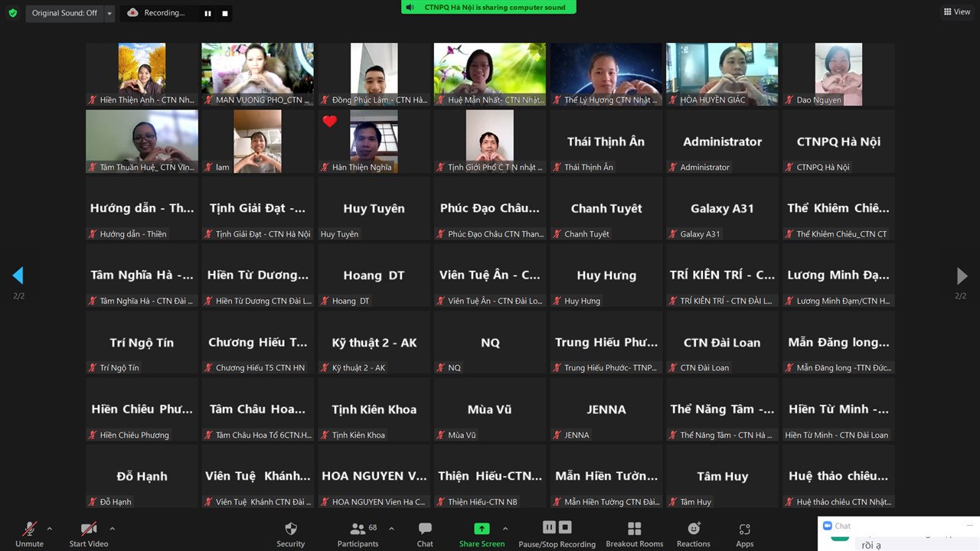Click muted mic icon on Đỗ Hạnh tile
The image size is (980, 551).
point(93,502)
